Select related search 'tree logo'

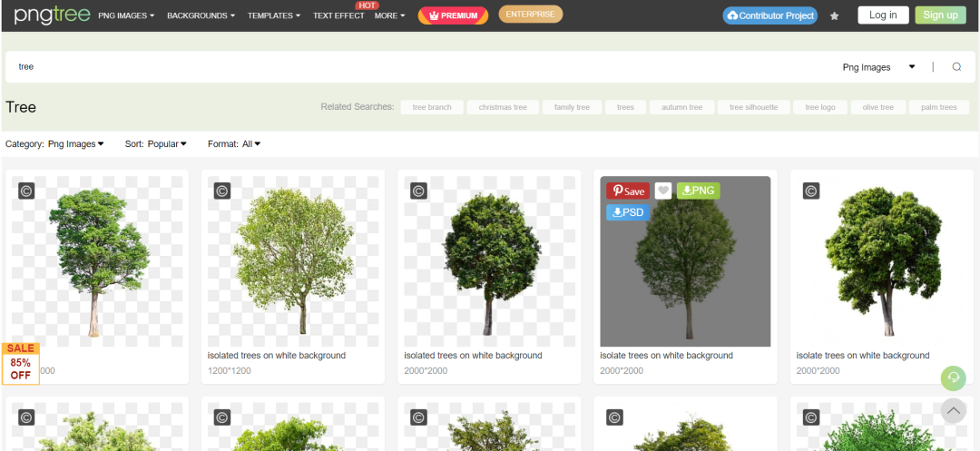pyautogui.click(x=820, y=107)
